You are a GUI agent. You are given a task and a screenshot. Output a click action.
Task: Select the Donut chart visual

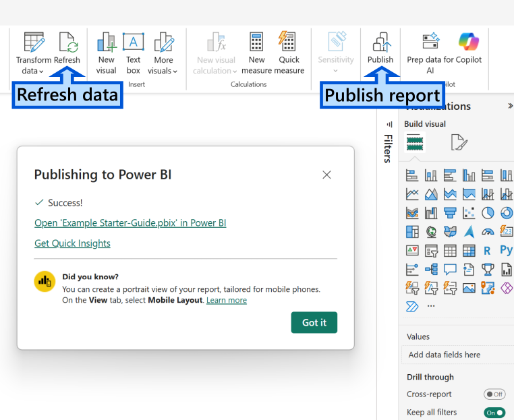pos(507,213)
